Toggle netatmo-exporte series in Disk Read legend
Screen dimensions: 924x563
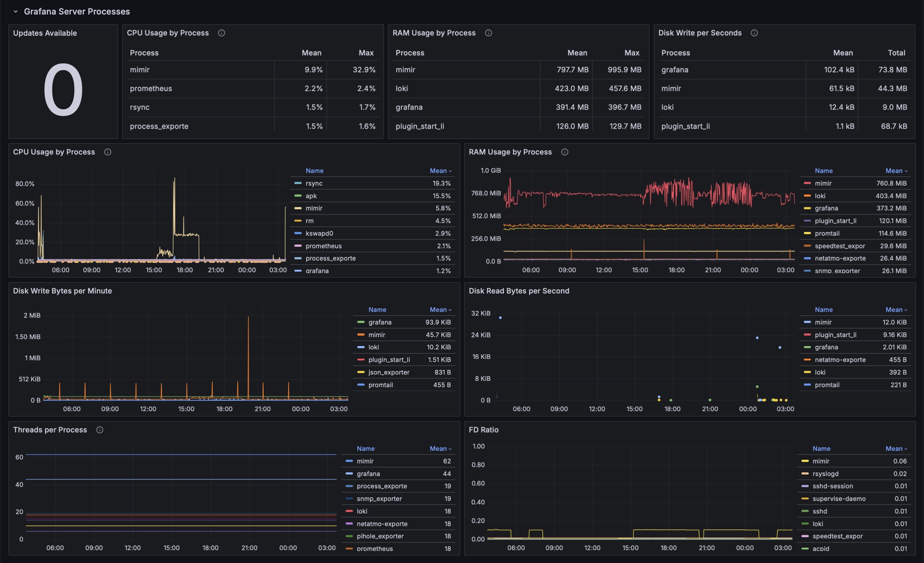tap(840, 360)
